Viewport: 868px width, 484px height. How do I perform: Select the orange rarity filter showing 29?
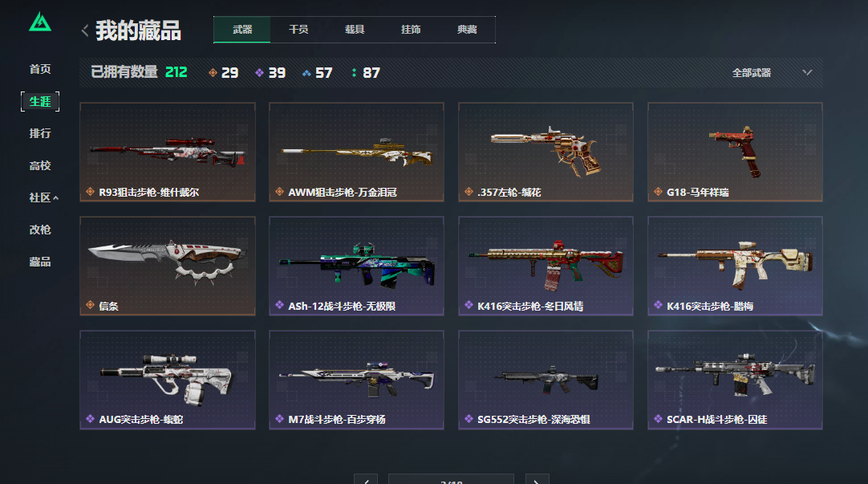[224, 72]
